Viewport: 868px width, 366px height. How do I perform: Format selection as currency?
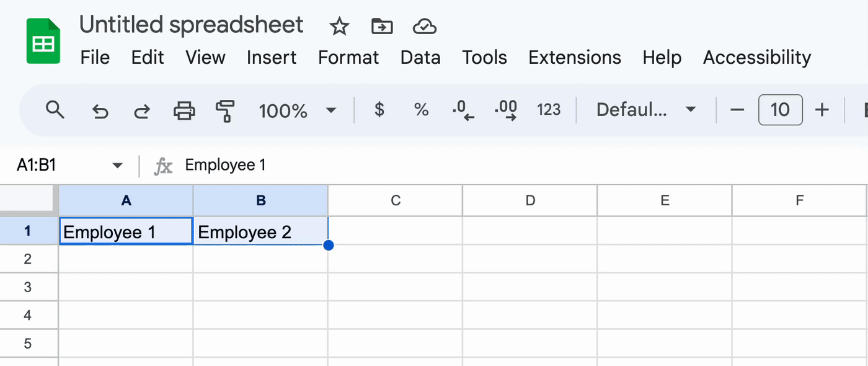click(379, 110)
